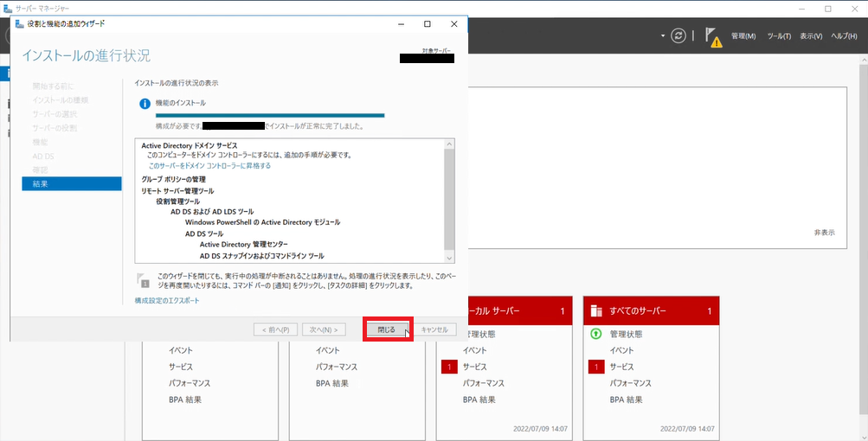The height and width of the screenshot is (441, 868).
Task: Click イベント in すべてのサーバー tile
Action: [621, 350]
